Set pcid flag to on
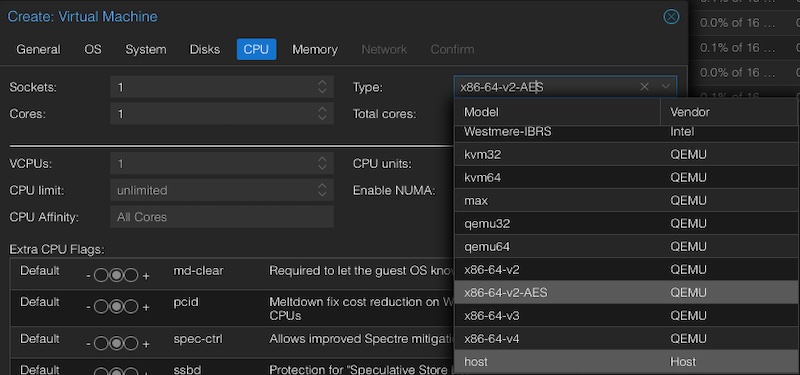Image resolution: width=800 pixels, height=375 pixels. (132, 307)
